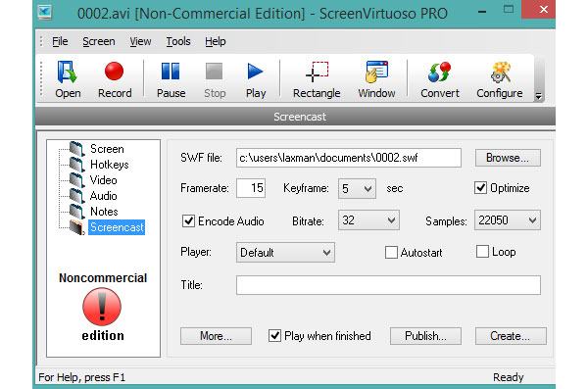Select Notes in the settings tree
Viewport: 588px width, 389px height.
(x=104, y=212)
